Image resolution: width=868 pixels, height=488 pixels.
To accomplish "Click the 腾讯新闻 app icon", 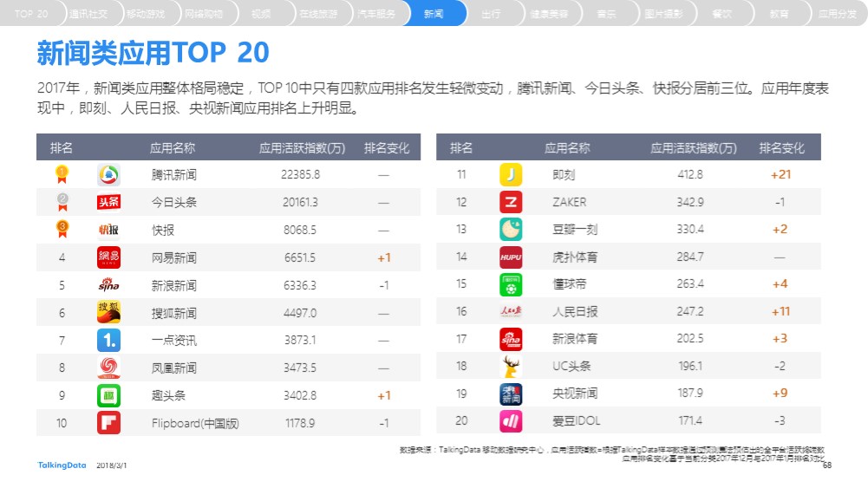I will [x=108, y=175].
